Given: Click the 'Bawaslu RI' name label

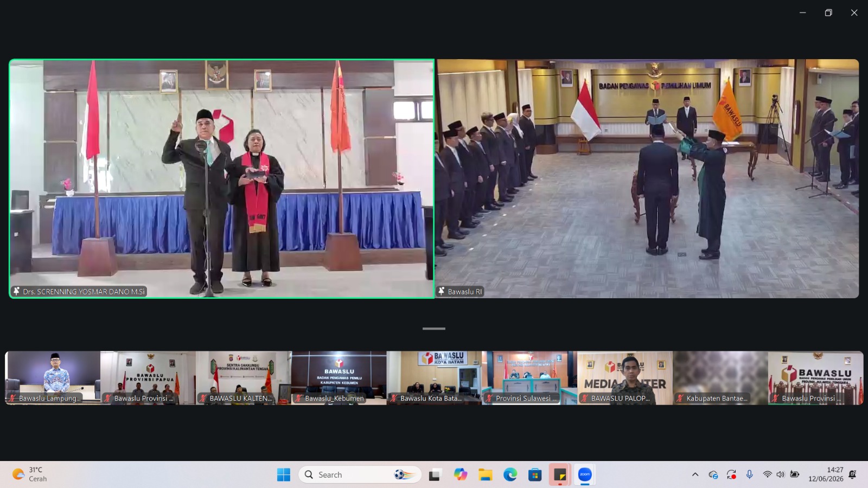Looking at the screenshot, I should (x=465, y=292).
